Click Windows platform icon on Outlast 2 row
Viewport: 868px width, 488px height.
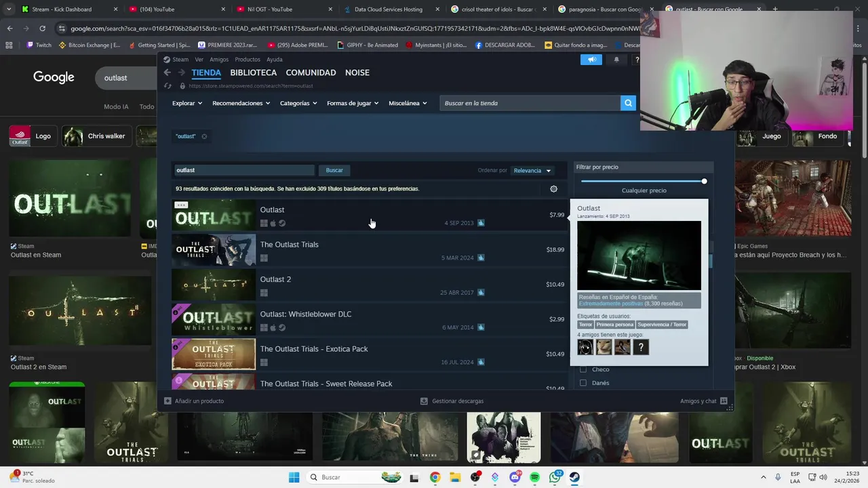click(x=264, y=293)
